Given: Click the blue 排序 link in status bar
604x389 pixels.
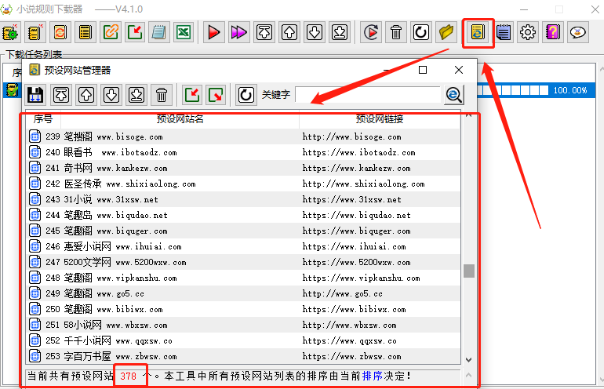Looking at the screenshot, I should (x=372, y=376).
